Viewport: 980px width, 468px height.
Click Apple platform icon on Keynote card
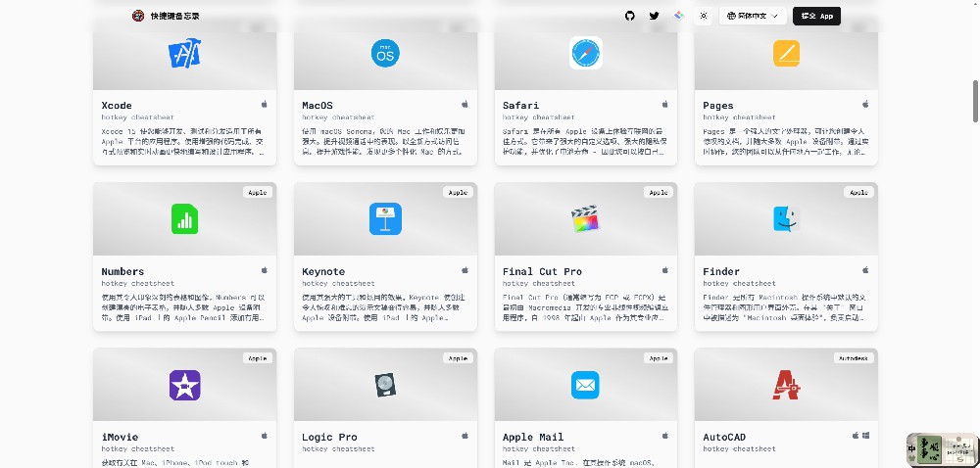pos(465,270)
